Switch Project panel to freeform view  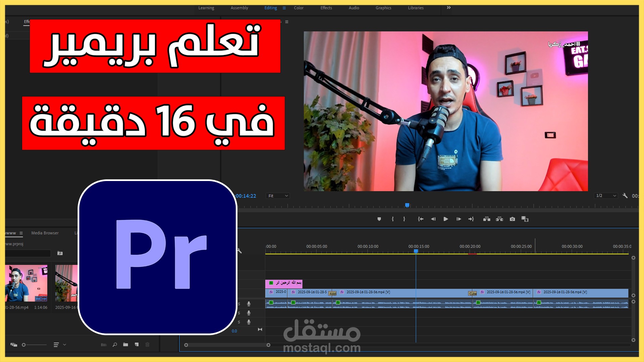tap(14, 344)
